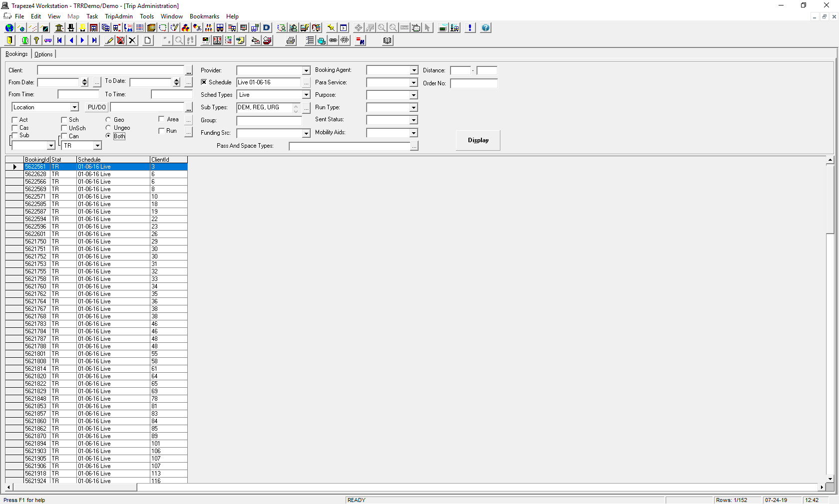Select the Geo radio button

click(x=108, y=120)
